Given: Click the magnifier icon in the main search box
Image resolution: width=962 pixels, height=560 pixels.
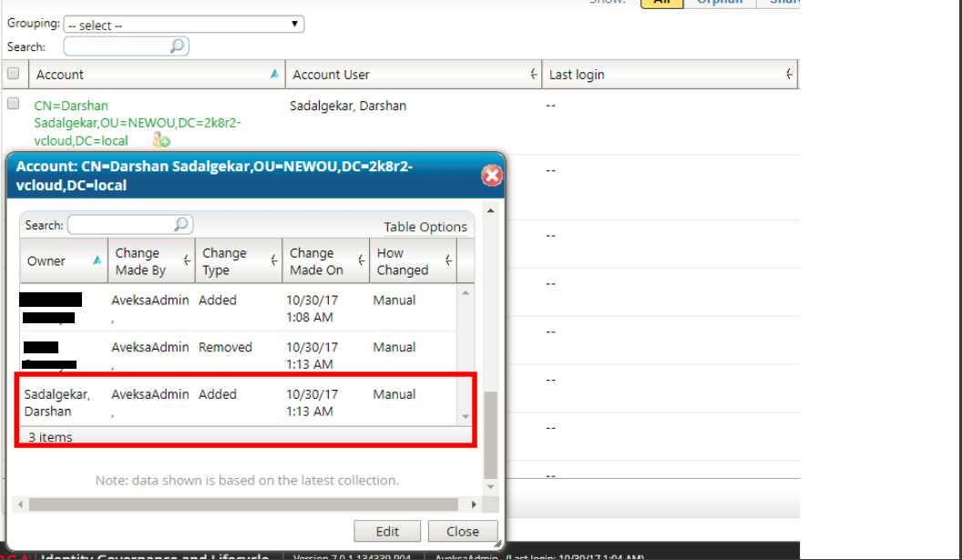Looking at the screenshot, I should (178, 46).
